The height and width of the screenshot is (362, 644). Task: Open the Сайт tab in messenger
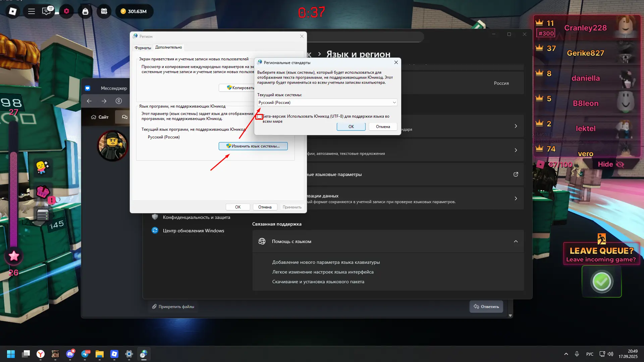100,117
